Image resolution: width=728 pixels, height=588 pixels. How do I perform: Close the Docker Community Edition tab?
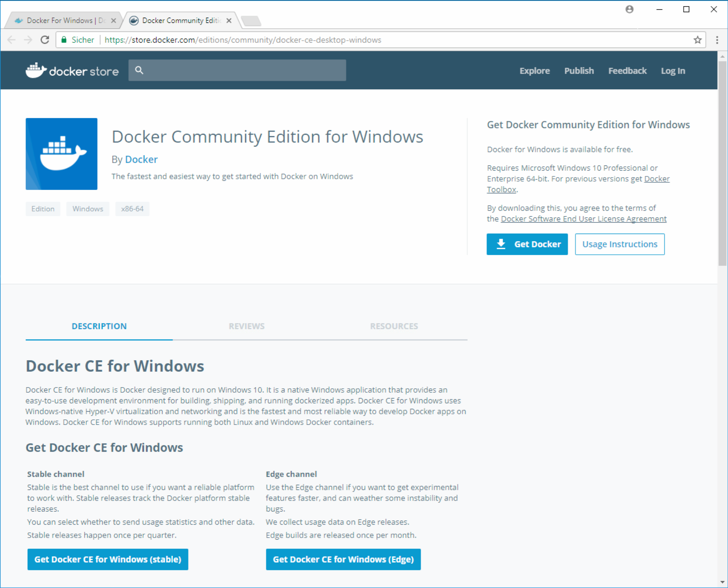click(229, 21)
